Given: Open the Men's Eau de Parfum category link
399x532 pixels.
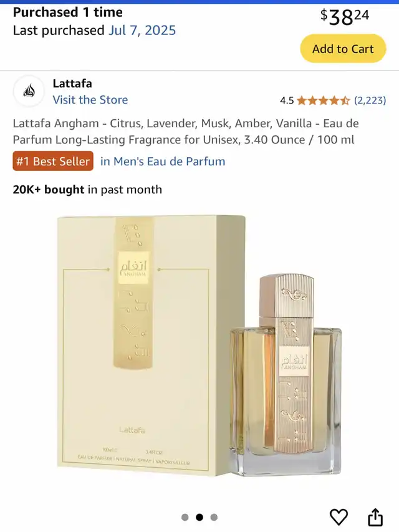Looking at the screenshot, I should pos(163,162).
